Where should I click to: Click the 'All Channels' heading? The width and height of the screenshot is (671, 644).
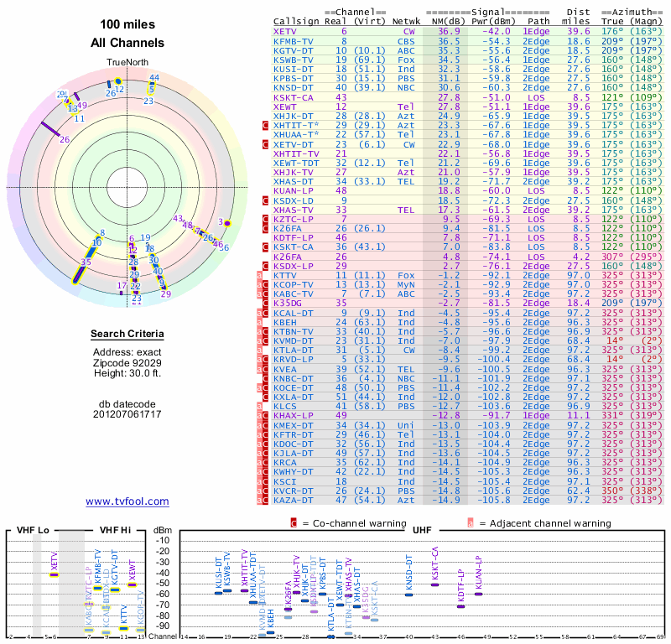(x=127, y=43)
